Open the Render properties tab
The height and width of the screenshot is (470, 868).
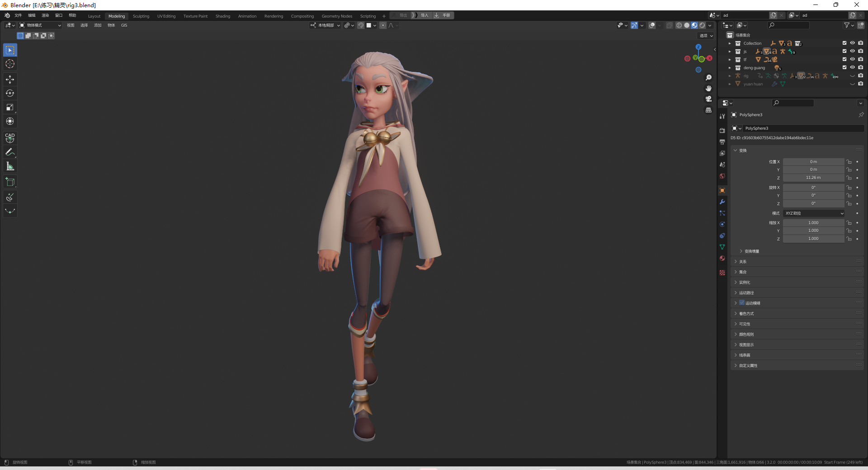pyautogui.click(x=722, y=130)
